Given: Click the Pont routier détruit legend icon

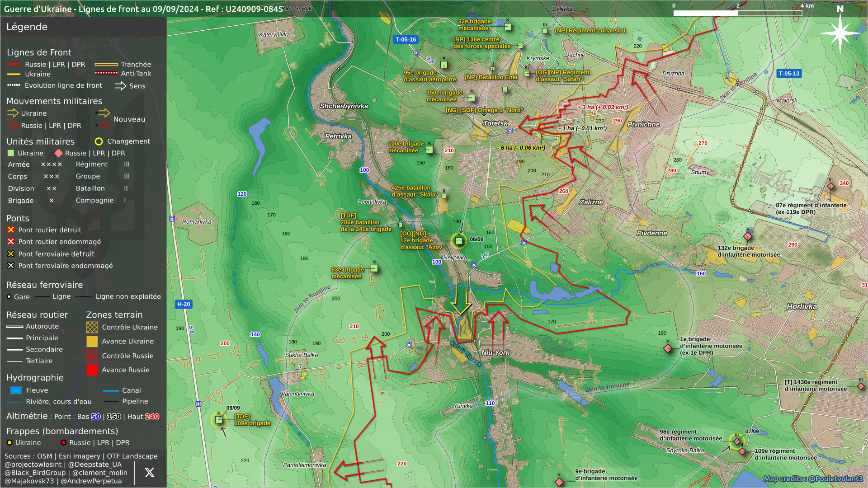Looking at the screenshot, I should click(x=11, y=230).
